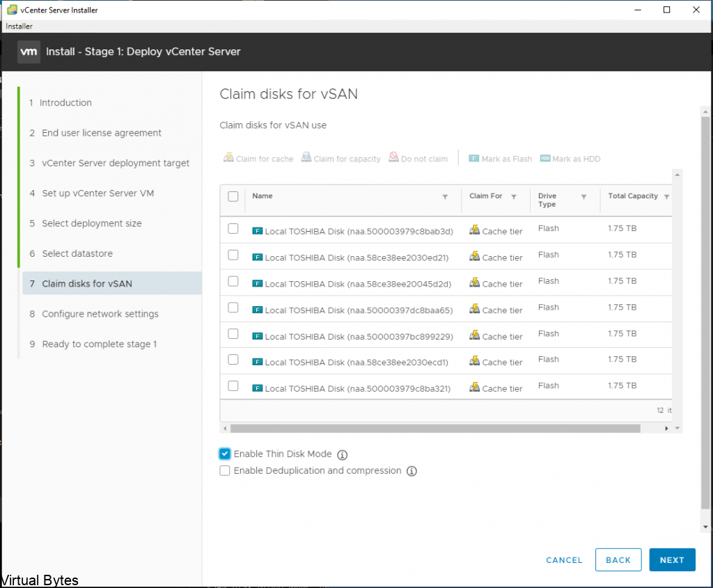Check disk naa.58ce38ee20045d2d row checkbox
Screen dimensions: 713x588
233,281
